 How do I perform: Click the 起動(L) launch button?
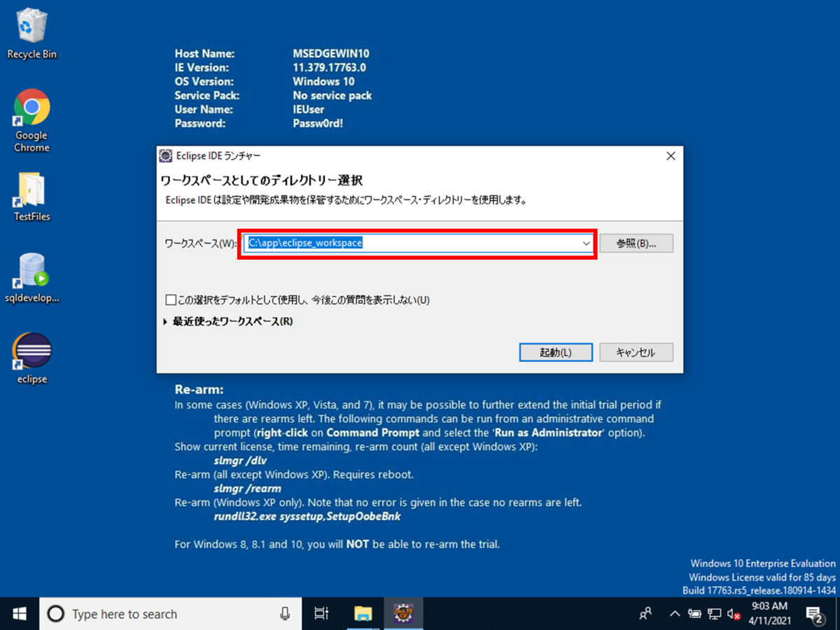point(556,352)
